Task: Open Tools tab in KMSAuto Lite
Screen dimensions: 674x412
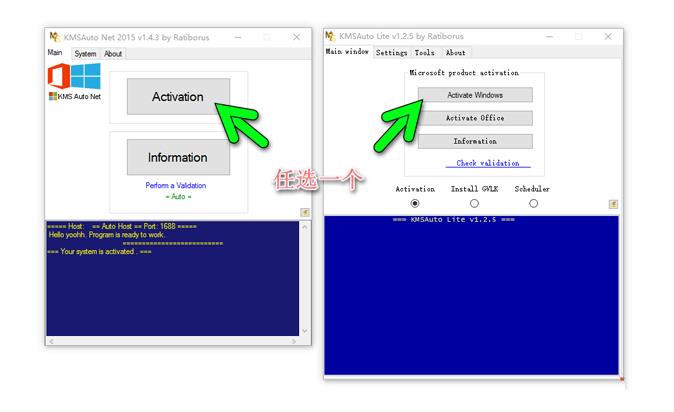Action: click(424, 52)
